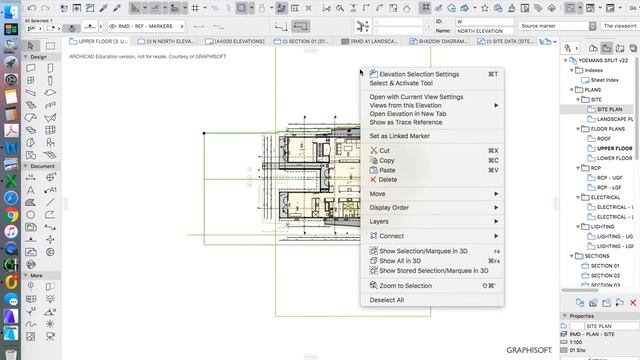Select the Line tool

[50, 202]
